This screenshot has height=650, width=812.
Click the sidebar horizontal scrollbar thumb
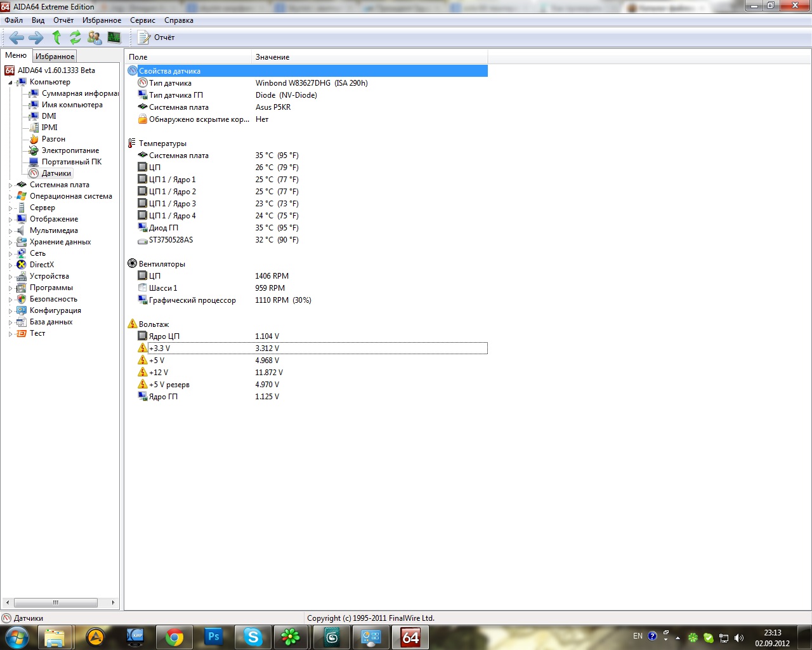56,602
